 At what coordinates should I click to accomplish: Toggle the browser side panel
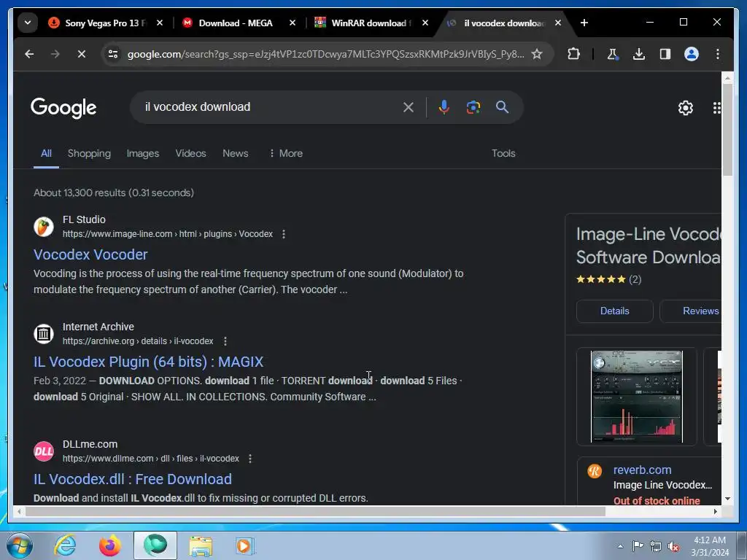(665, 54)
